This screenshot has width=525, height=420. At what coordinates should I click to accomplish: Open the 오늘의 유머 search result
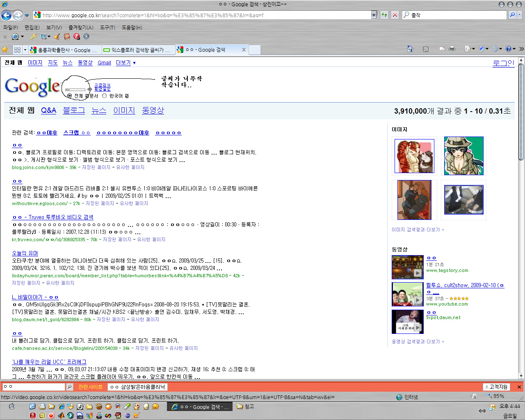point(25,253)
